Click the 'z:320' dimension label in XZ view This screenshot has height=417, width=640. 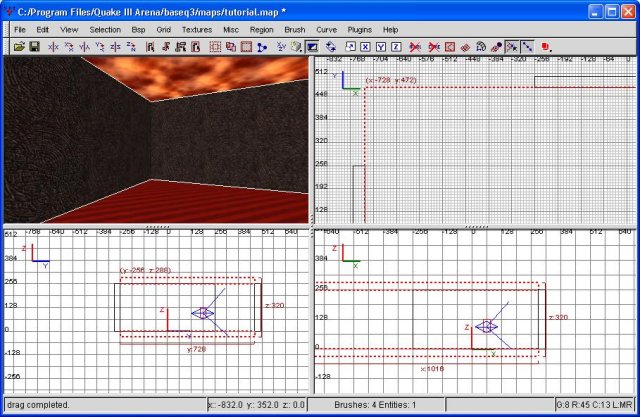pyautogui.click(x=558, y=317)
